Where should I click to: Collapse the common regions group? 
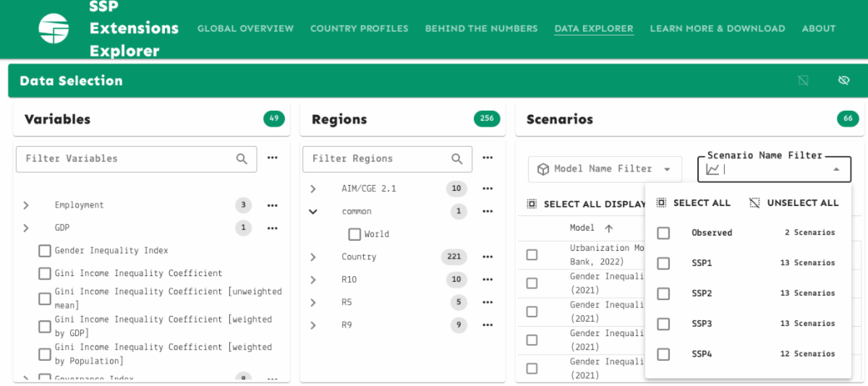click(x=313, y=212)
